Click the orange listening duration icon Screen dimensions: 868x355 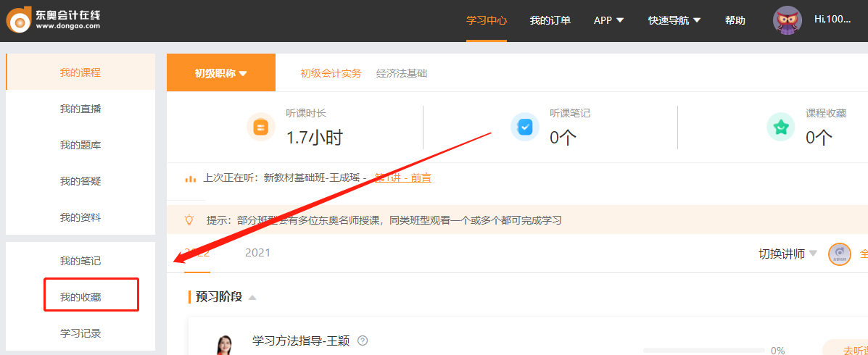tap(261, 128)
